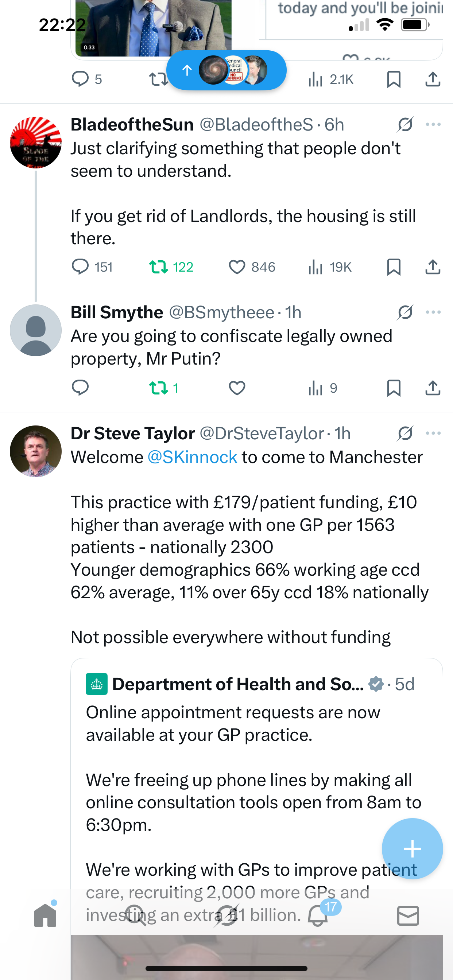The height and width of the screenshot is (980, 453).
Task: Like BladeoftheSun's tweet with 846 likes
Action: [x=237, y=267]
